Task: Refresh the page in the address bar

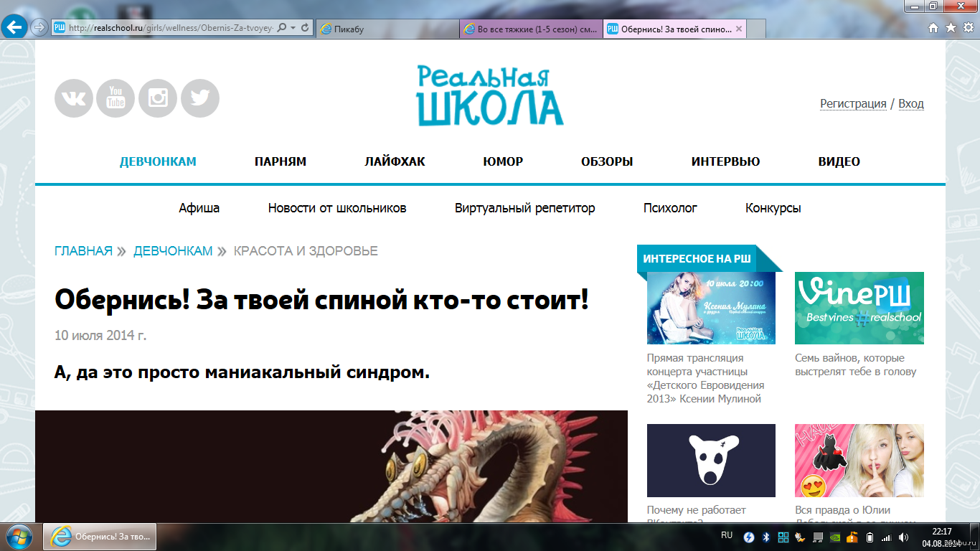Action: 305,28
